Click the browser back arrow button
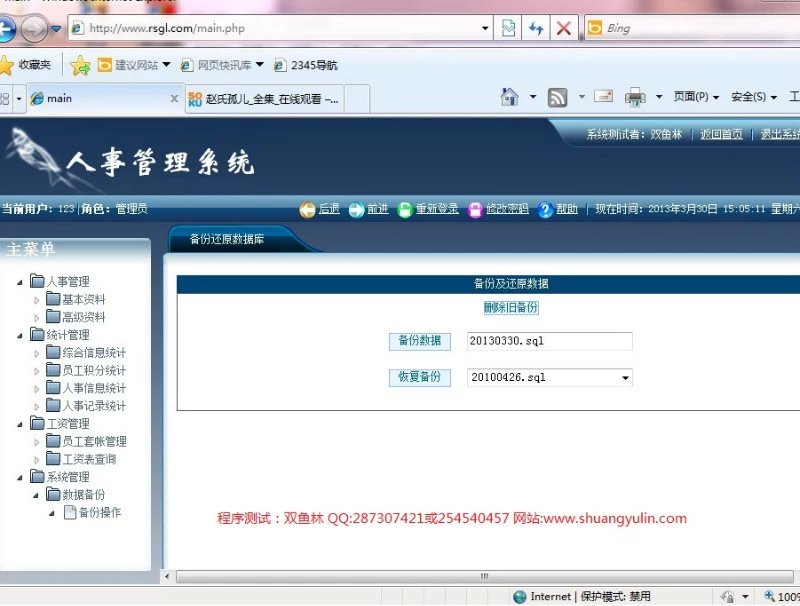The height and width of the screenshot is (606, 800). click(x=6, y=29)
